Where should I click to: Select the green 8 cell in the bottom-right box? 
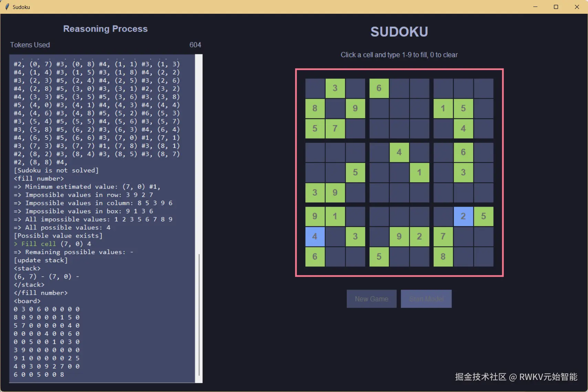(x=443, y=257)
